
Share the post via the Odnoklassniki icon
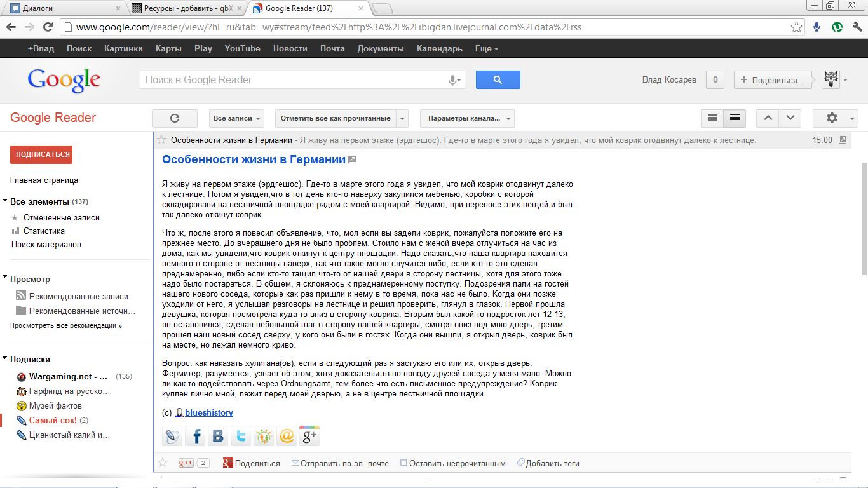(264, 436)
